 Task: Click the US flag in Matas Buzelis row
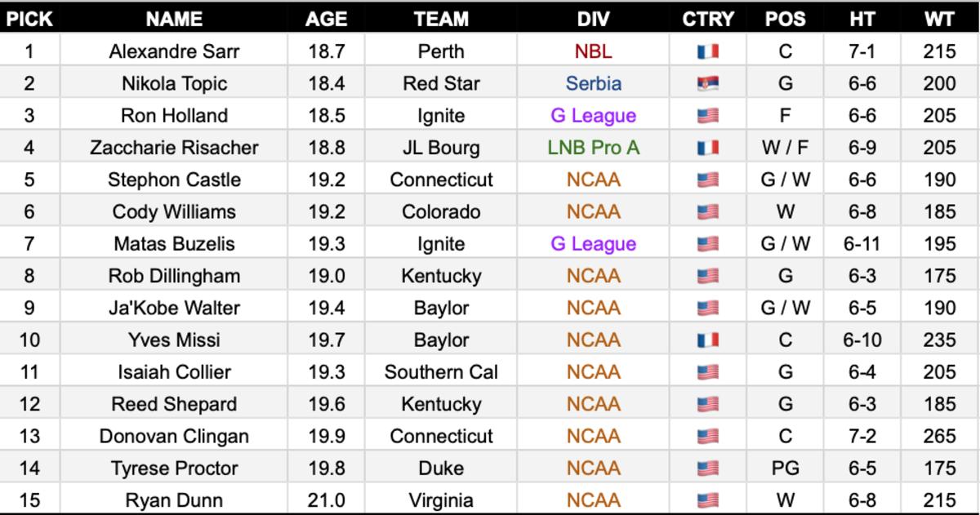click(707, 244)
